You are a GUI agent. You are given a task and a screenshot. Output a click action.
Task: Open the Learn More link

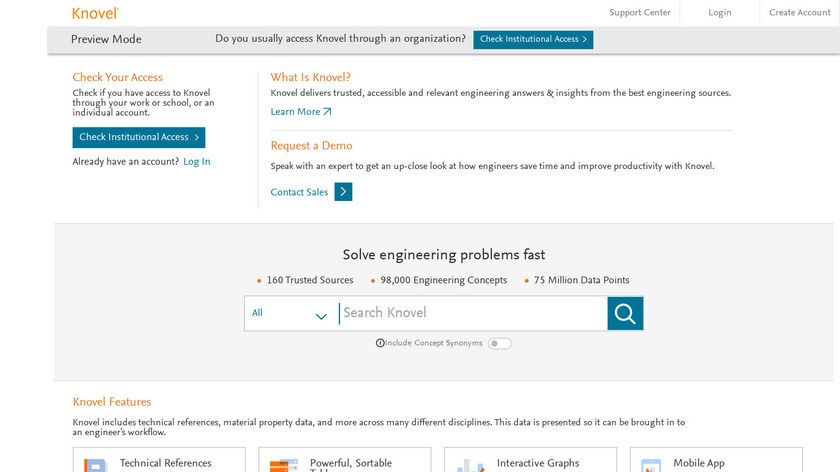300,112
